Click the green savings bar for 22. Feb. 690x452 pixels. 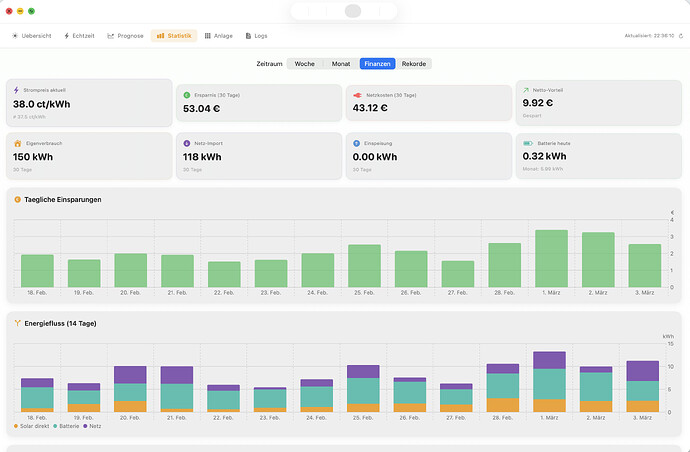pos(224,275)
